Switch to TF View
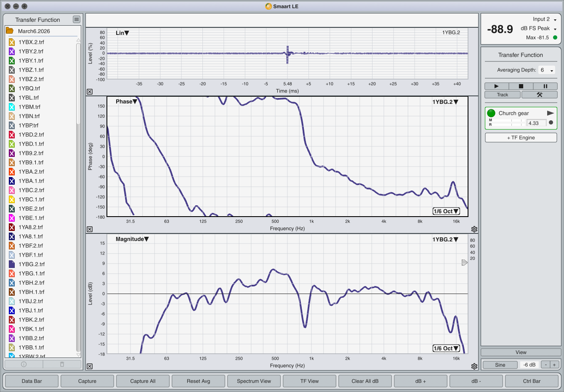The image size is (564, 392). click(x=310, y=381)
